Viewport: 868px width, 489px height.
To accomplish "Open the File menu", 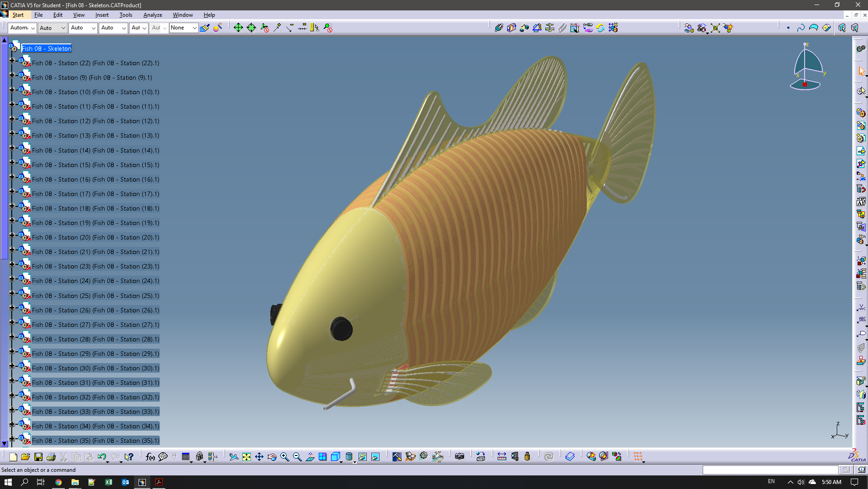I will coord(38,15).
